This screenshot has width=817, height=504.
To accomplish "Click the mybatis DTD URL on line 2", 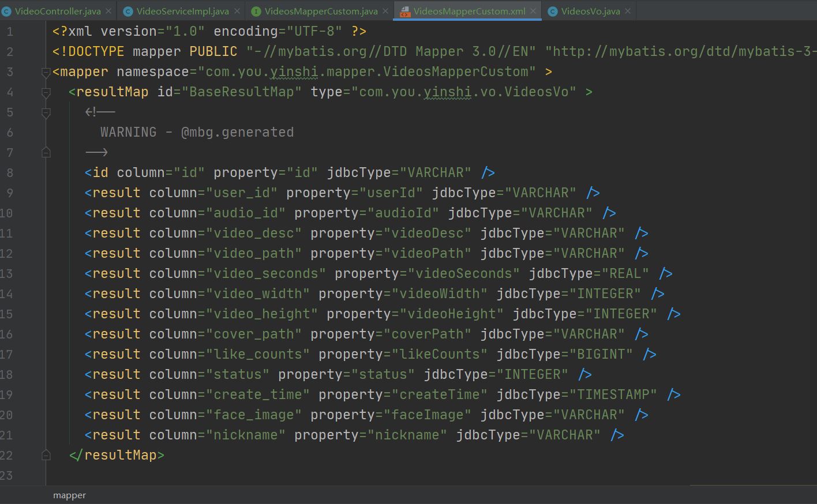I will coord(684,51).
